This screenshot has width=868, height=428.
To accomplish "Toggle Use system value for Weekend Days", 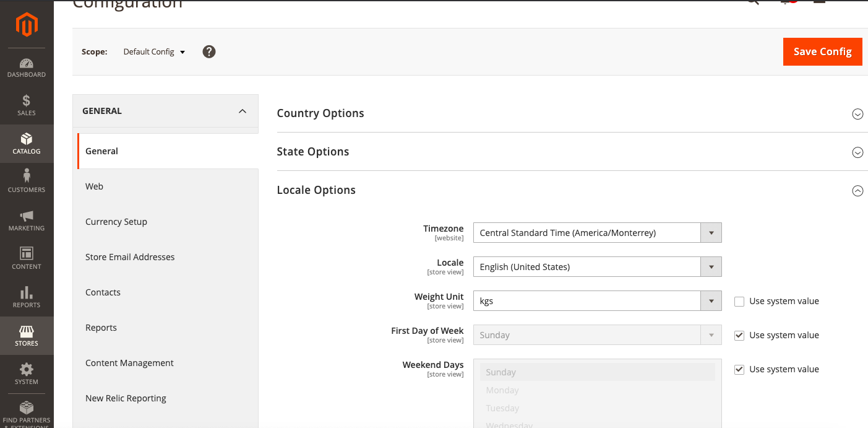I will click(739, 369).
